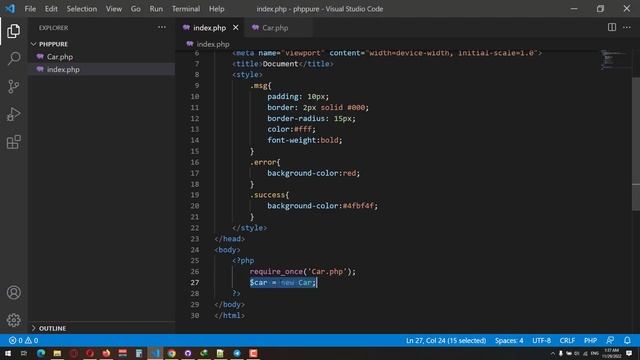This screenshot has width=640, height=360.
Task: Click the .success{ selector line
Action: [269, 195]
